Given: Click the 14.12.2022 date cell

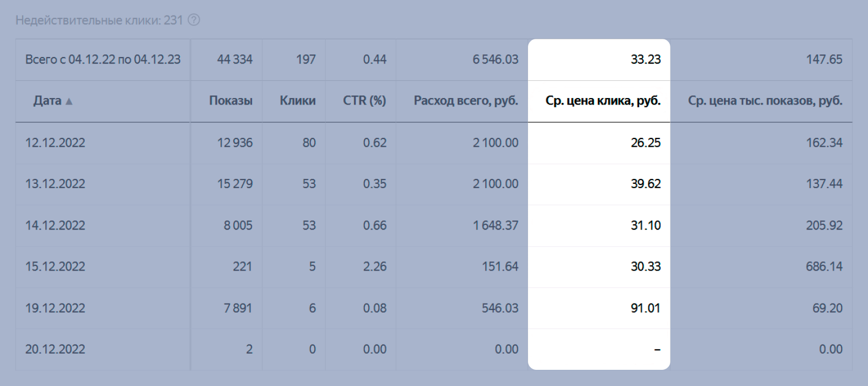Looking at the screenshot, I should pyautogui.click(x=55, y=225).
